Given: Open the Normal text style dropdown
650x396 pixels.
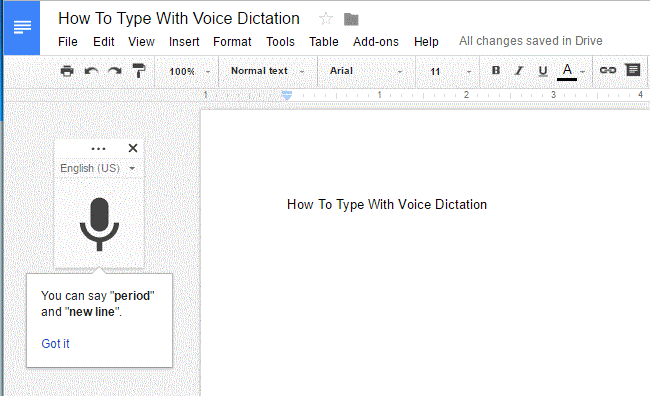Looking at the screenshot, I should [x=267, y=71].
